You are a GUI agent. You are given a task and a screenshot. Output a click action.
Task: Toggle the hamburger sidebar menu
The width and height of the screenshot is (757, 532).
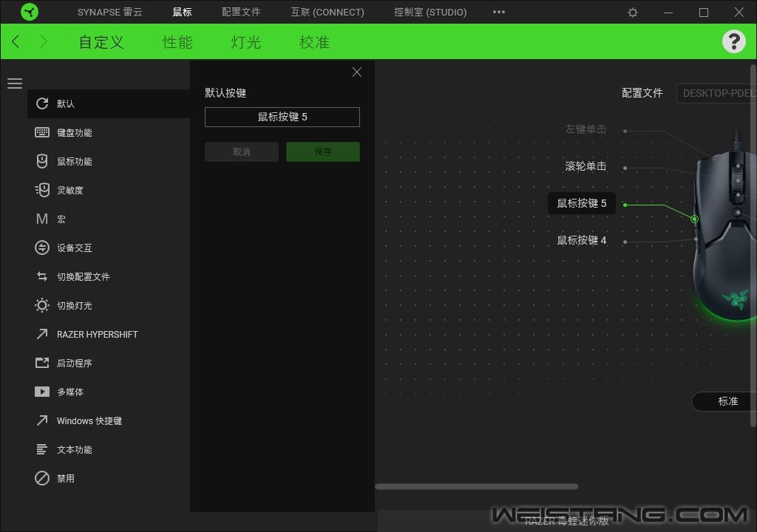15,83
